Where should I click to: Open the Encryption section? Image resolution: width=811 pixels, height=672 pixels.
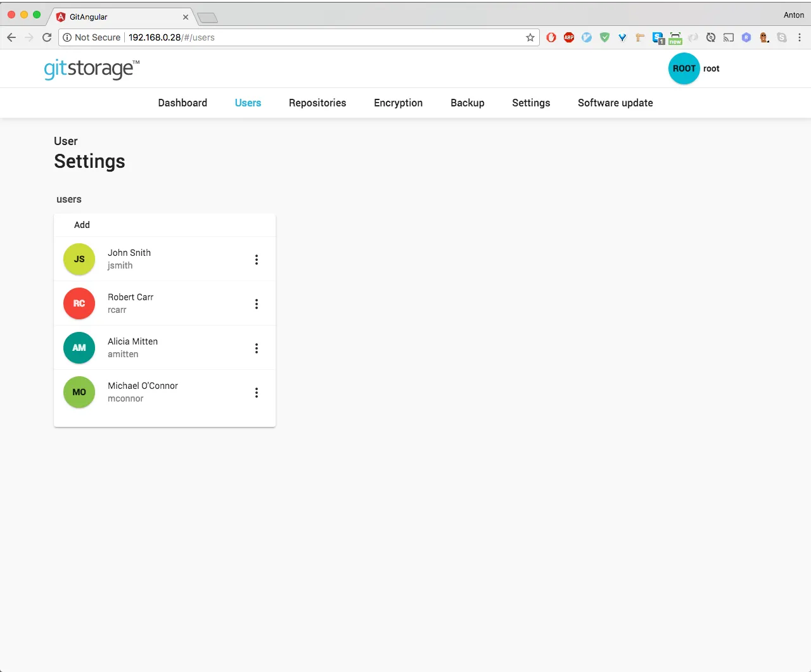point(398,103)
